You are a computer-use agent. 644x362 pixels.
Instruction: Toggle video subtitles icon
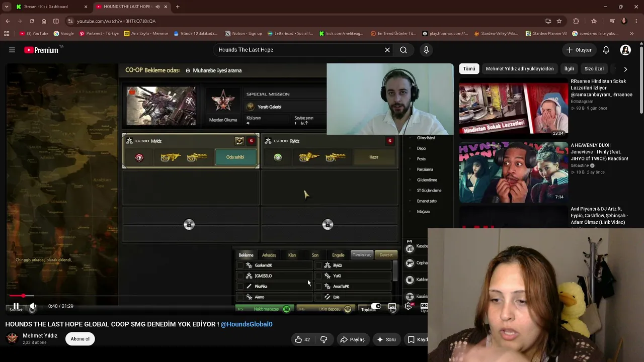coord(392,306)
